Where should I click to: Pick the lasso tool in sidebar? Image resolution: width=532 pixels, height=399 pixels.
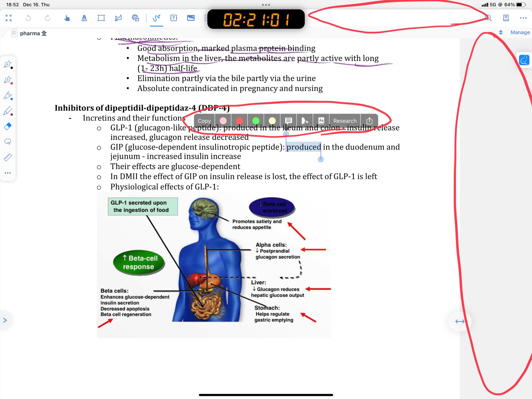coord(8,142)
